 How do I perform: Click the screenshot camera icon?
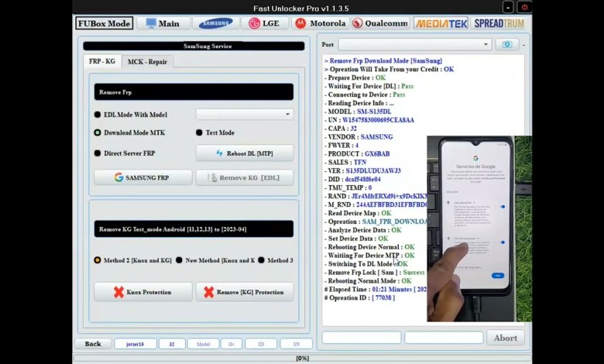coord(507,45)
